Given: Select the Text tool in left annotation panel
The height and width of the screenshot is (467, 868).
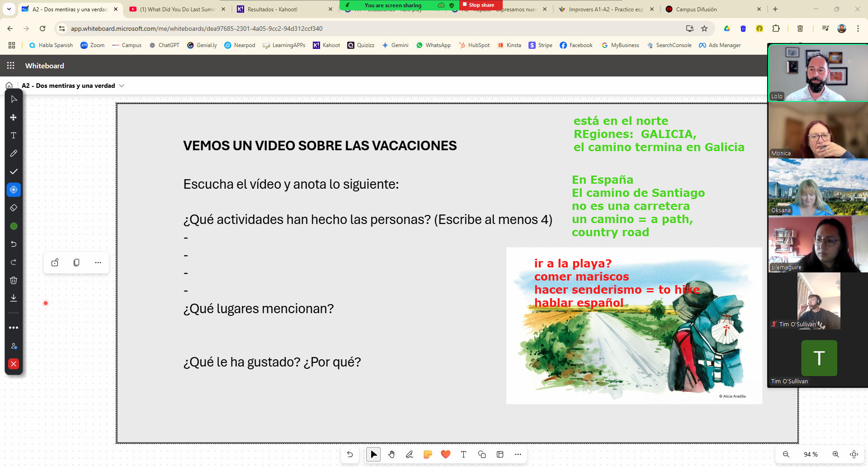Looking at the screenshot, I should click(14, 135).
